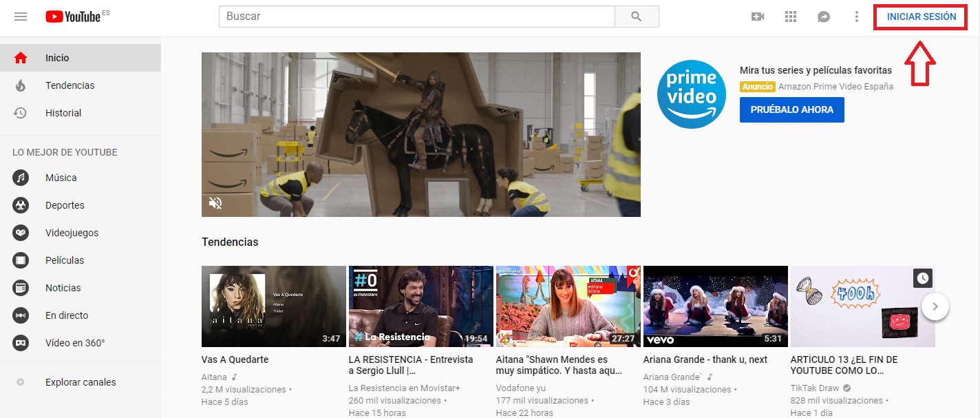This screenshot has width=980, height=418.
Task: Click the Películas film icon
Action: coord(21,260)
